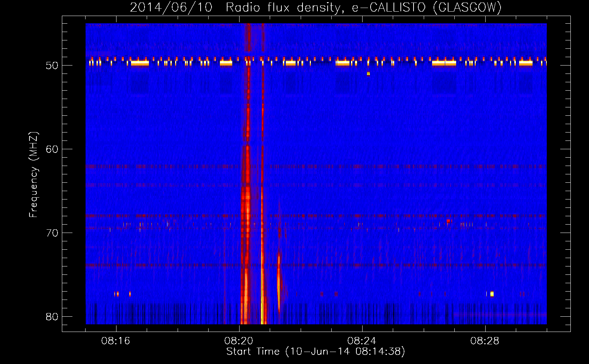The width and height of the screenshot is (589, 364).
Task: Select the '80' frequency tick label
Action: 52,317
